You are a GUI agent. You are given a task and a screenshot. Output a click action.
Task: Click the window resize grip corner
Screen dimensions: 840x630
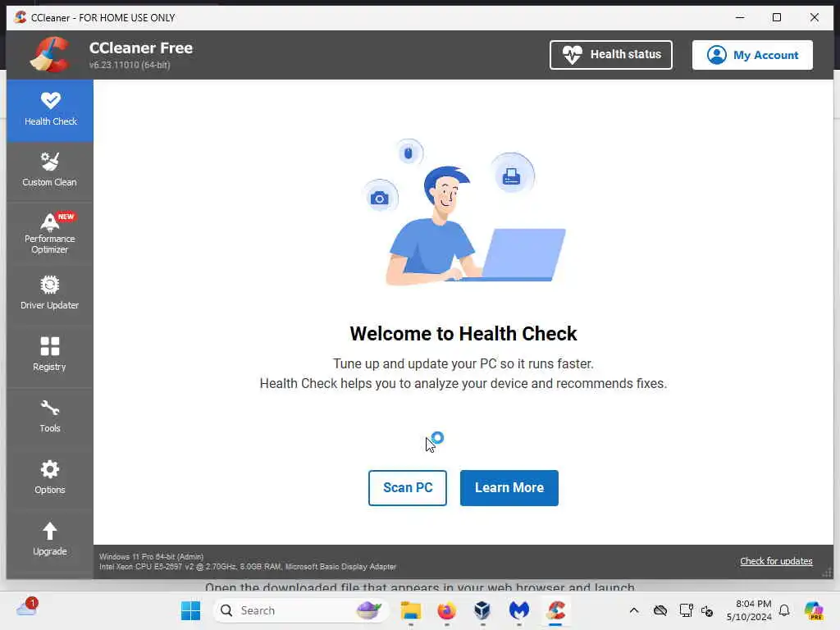pyautogui.click(x=827, y=573)
